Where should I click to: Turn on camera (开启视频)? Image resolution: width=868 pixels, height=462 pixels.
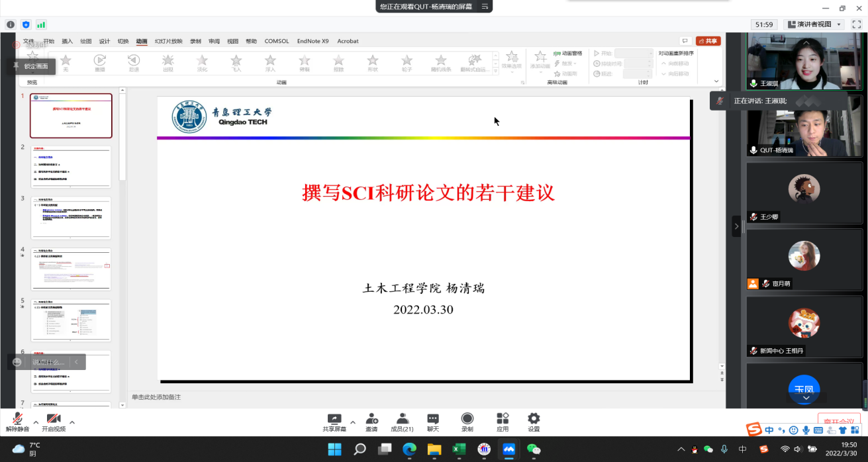(54, 422)
